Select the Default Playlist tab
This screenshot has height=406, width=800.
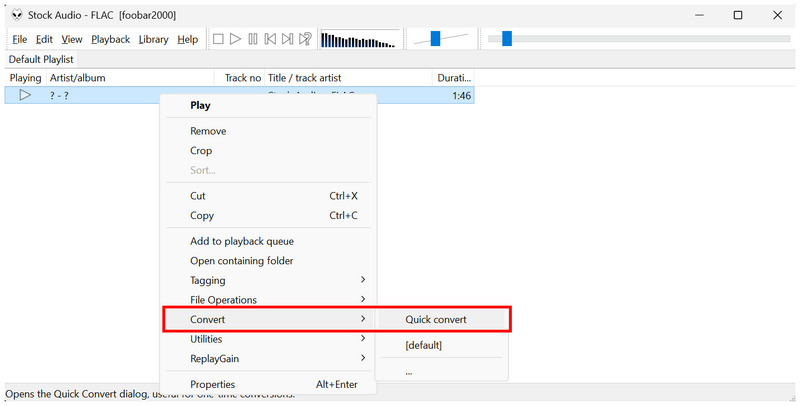pos(41,59)
